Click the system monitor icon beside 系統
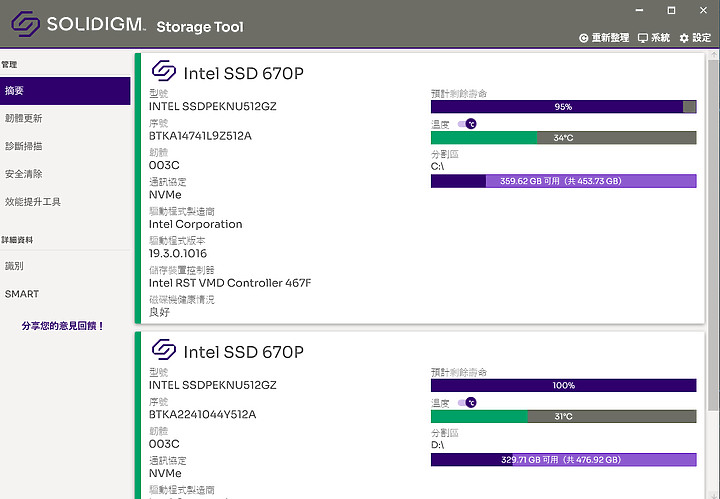The image size is (720, 499). 643,38
